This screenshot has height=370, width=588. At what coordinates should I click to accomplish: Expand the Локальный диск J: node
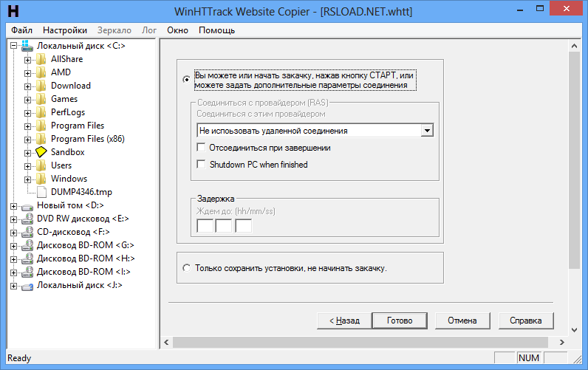[13, 286]
